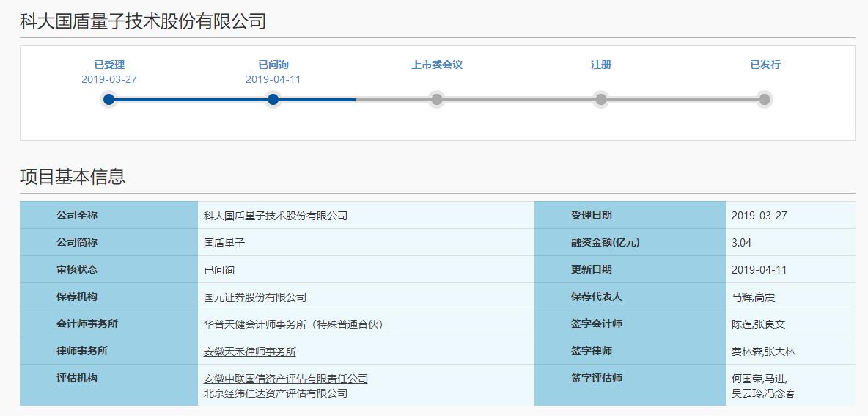This screenshot has width=868, height=416.
Task: Open the 安徽天禾律师事务所 link
Action: pyautogui.click(x=250, y=351)
